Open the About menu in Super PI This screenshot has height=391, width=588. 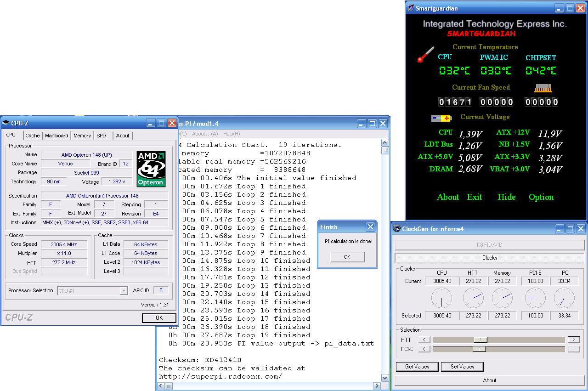point(205,134)
